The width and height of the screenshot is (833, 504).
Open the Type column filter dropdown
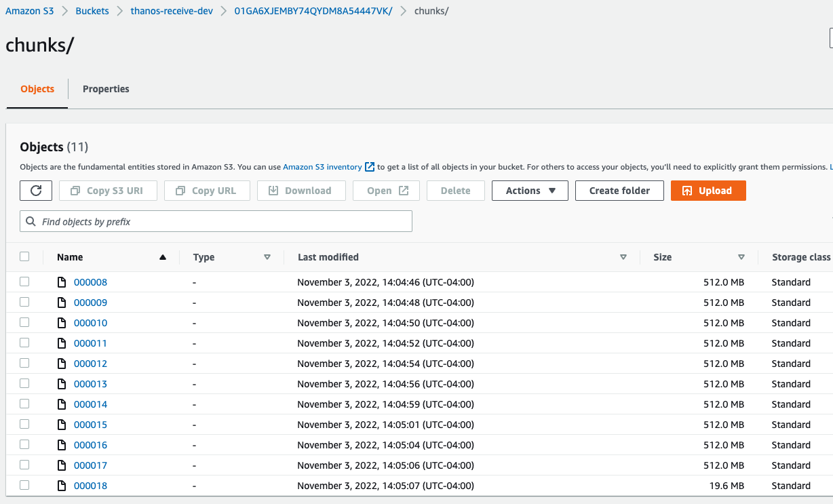tap(268, 257)
